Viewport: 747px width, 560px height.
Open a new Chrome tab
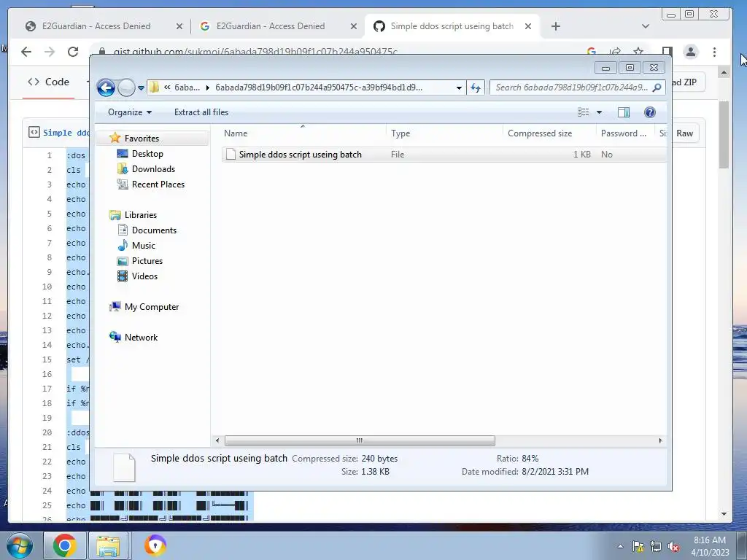[555, 27]
